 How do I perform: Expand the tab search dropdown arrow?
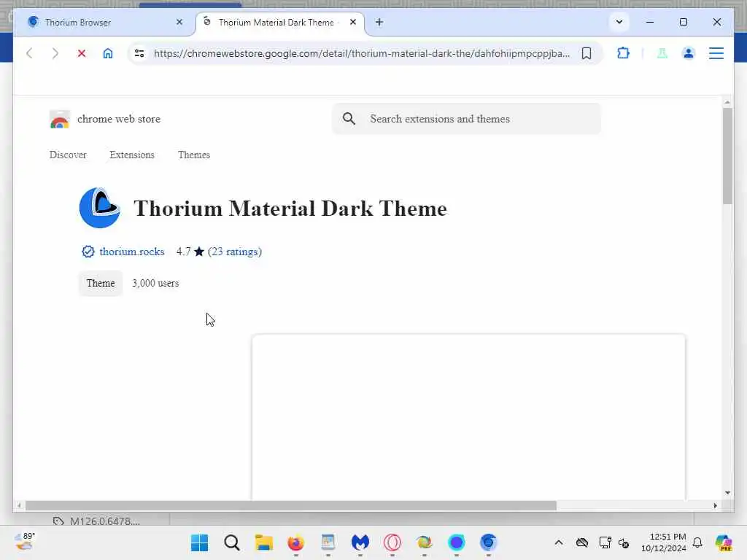(x=619, y=22)
